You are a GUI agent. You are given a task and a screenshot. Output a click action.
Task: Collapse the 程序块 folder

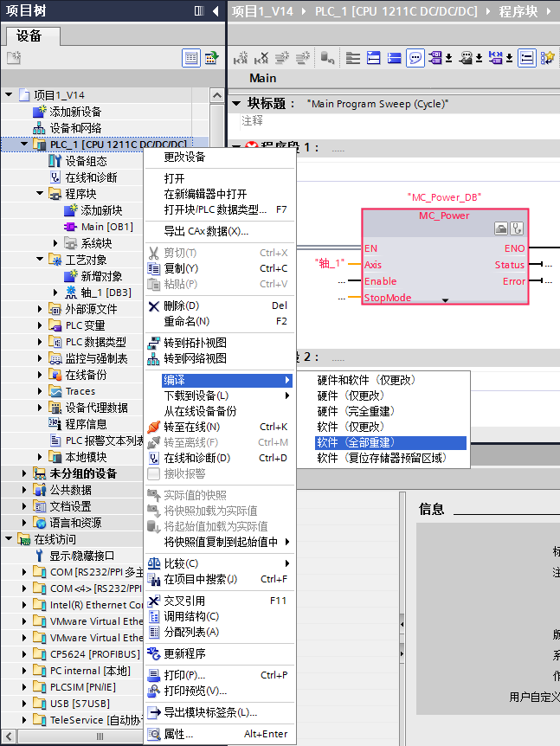click(x=40, y=193)
